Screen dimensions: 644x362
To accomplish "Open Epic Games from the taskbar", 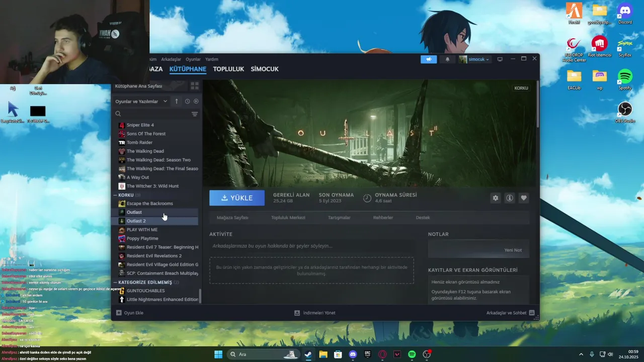I will point(368,354).
